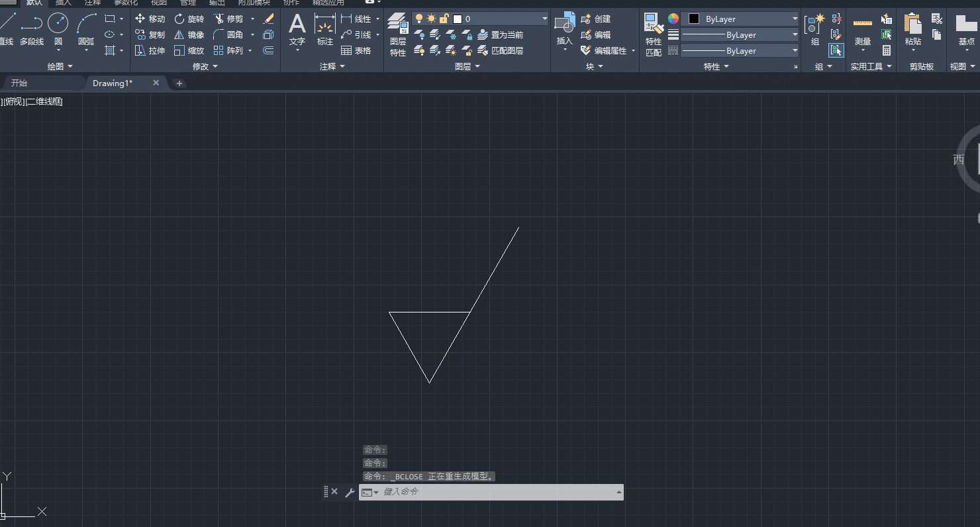Screen dimensions: 980x527
Task: Toggle layer 0 lock padlock icon
Action: pyautogui.click(x=444, y=19)
